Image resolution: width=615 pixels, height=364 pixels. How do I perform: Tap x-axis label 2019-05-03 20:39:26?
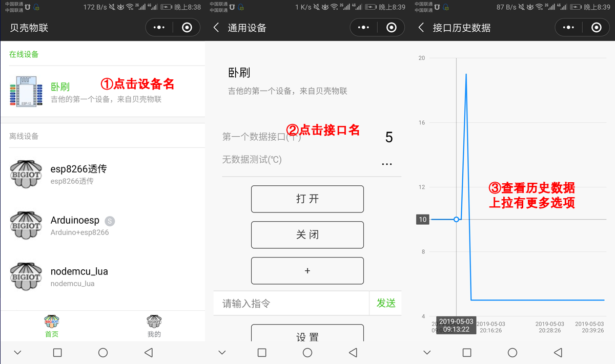coord(589,327)
